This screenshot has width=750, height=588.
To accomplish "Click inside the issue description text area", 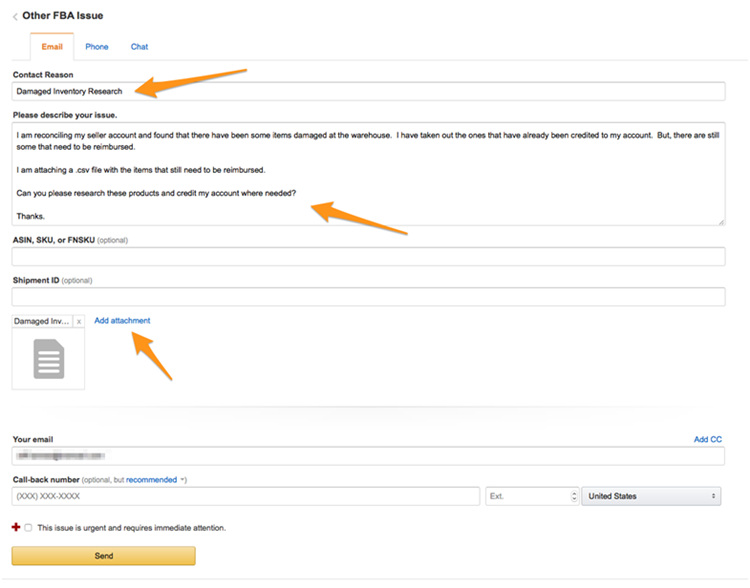I will point(368,175).
